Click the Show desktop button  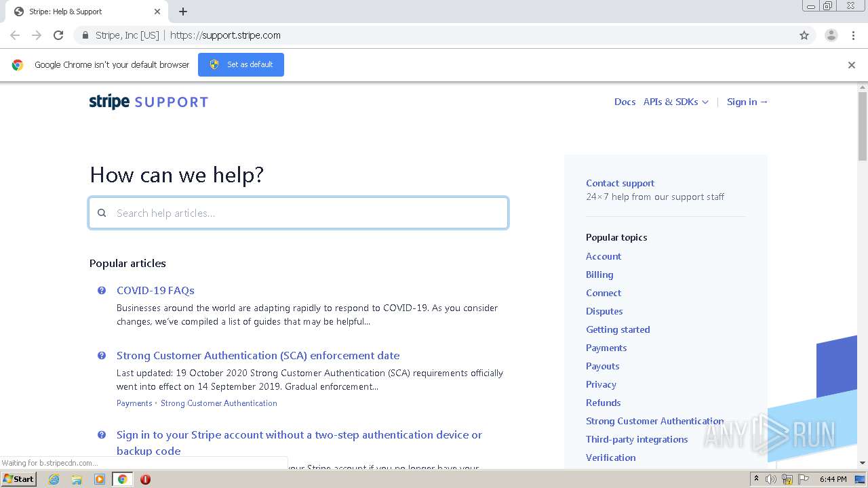pos(860,479)
